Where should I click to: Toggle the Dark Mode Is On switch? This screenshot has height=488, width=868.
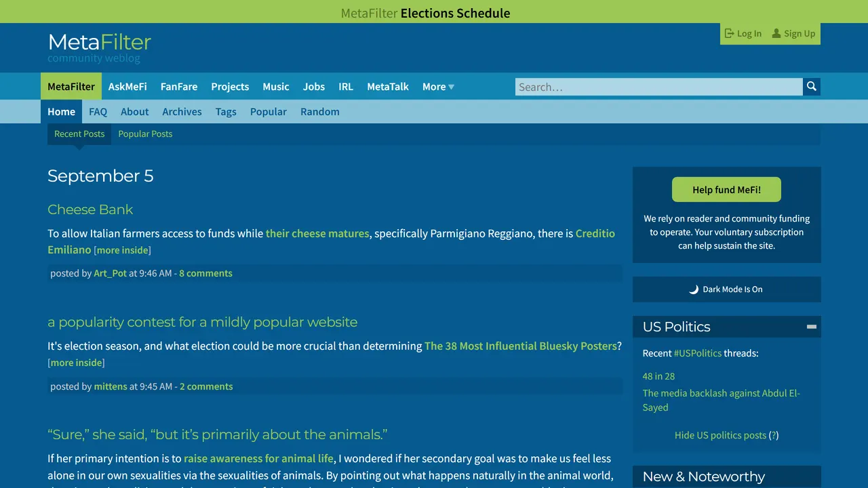726,289
